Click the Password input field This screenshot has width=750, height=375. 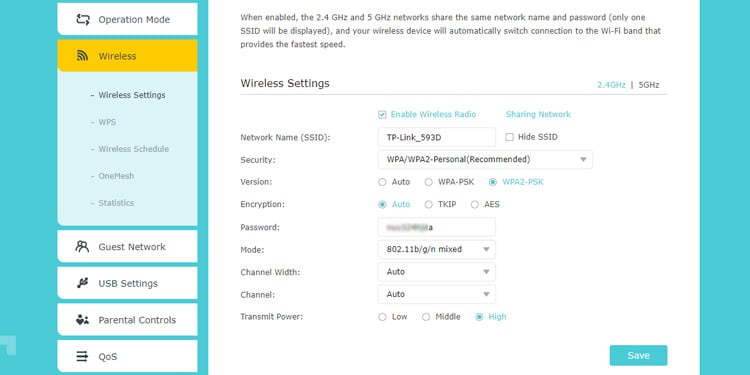pos(437,227)
